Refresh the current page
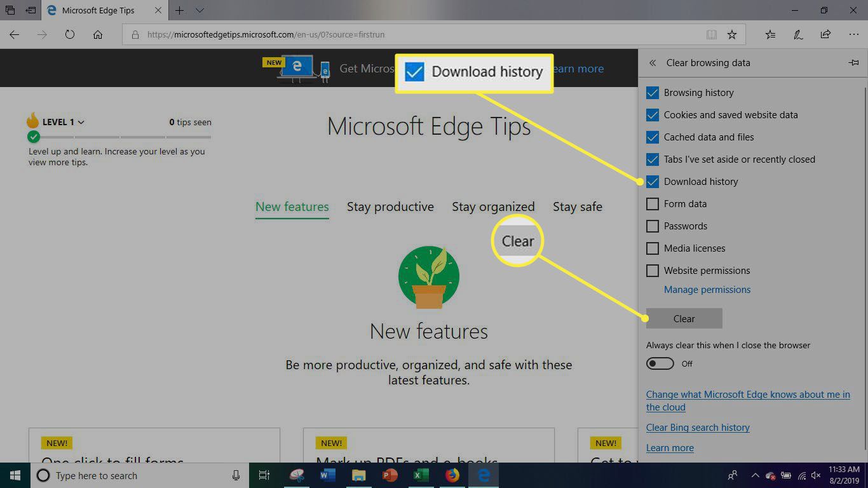Image resolution: width=868 pixels, height=488 pixels. point(70,35)
